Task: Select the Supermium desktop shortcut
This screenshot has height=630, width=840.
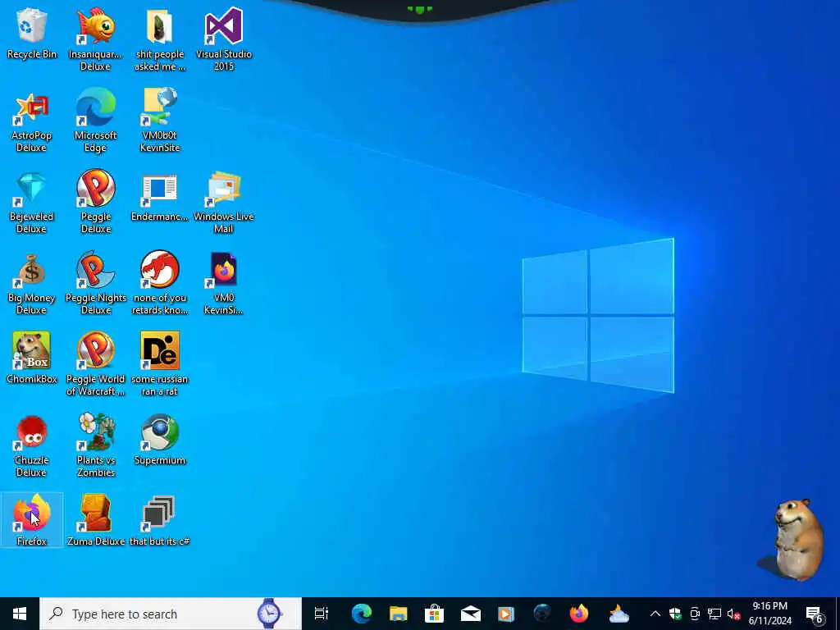Action: [160, 440]
